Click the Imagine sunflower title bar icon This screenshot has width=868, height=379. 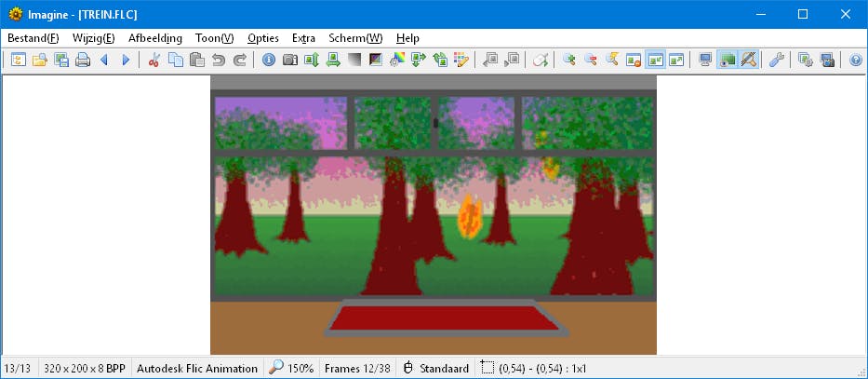tap(16, 14)
